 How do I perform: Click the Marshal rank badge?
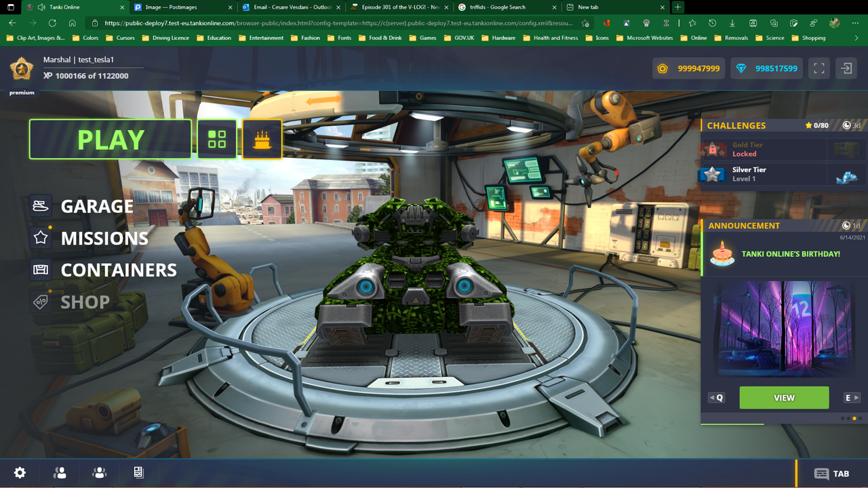click(22, 68)
